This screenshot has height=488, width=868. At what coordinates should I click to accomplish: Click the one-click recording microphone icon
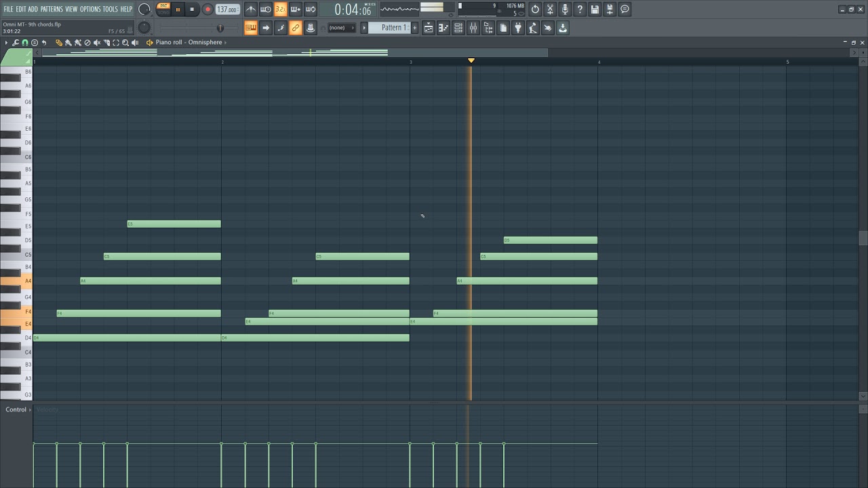tap(565, 9)
